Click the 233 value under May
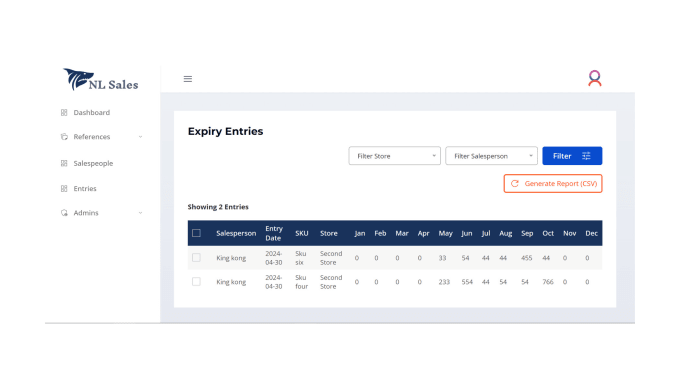This screenshot has width=680, height=389. [x=444, y=282]
